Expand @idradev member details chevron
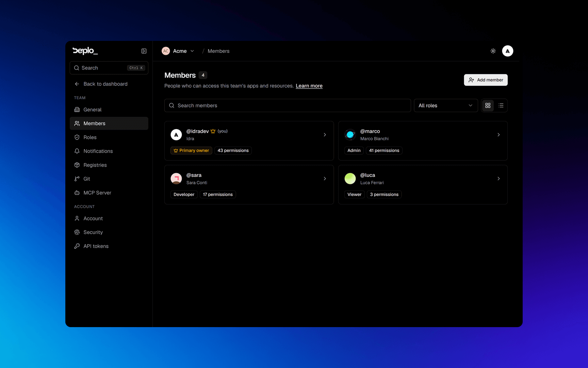The image size is (588, 368). tap(325, 135)
